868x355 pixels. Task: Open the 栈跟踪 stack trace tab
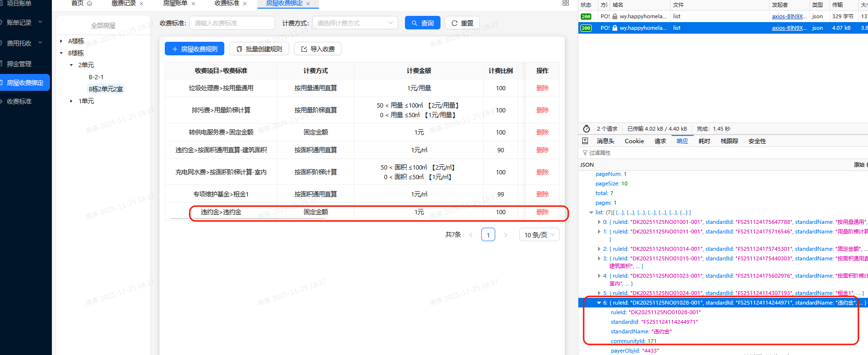click(x=729, y=141)
